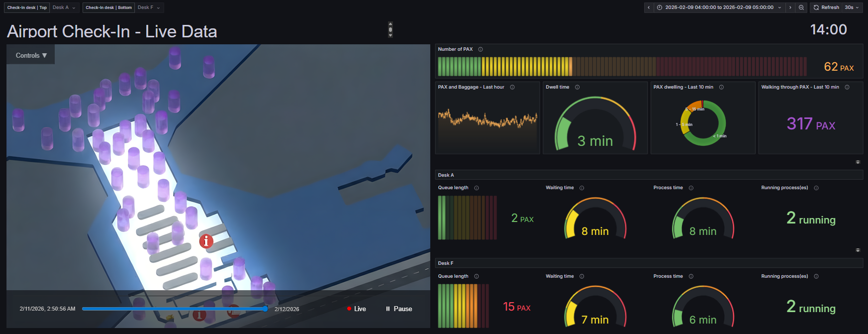The width and height of the screenshot is (868, 334).
Task: Shift time range backward with left arrow
Action: click(x=649, y=7)
